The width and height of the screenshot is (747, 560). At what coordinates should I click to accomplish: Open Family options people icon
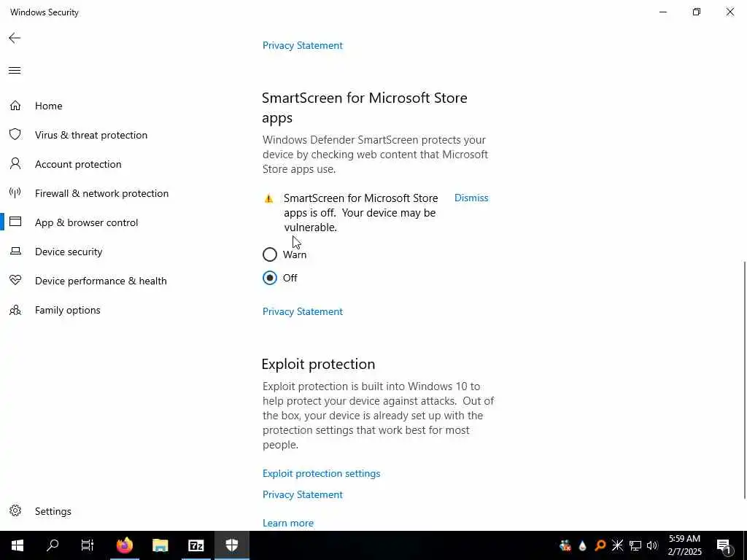point(15,310)
